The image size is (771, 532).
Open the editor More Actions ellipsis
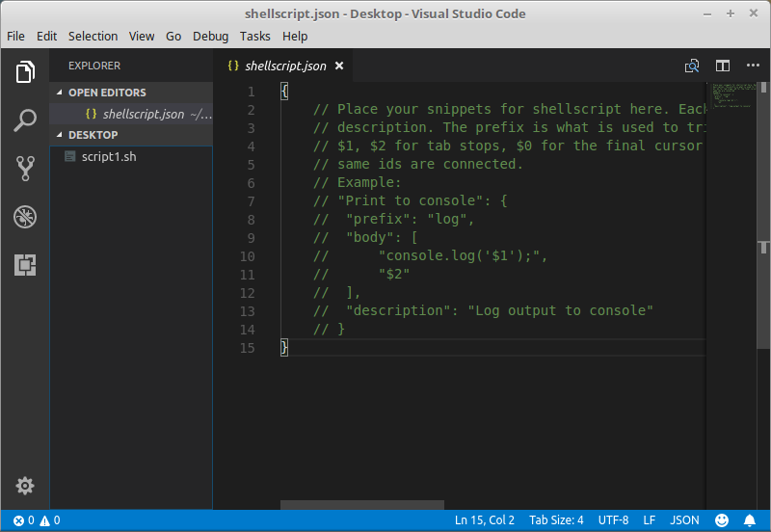(753, 66)
